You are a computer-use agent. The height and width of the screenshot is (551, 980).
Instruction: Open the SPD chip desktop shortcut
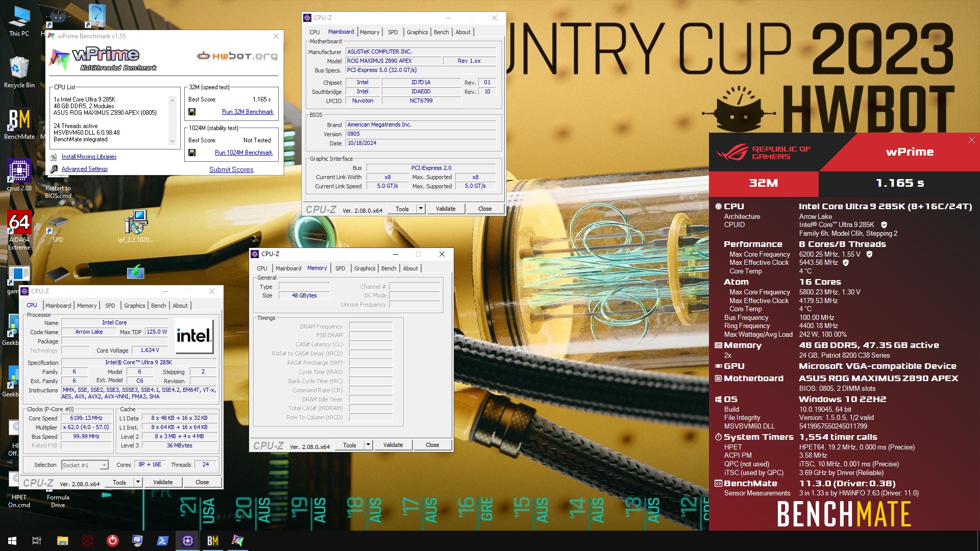tap(58, 230)
